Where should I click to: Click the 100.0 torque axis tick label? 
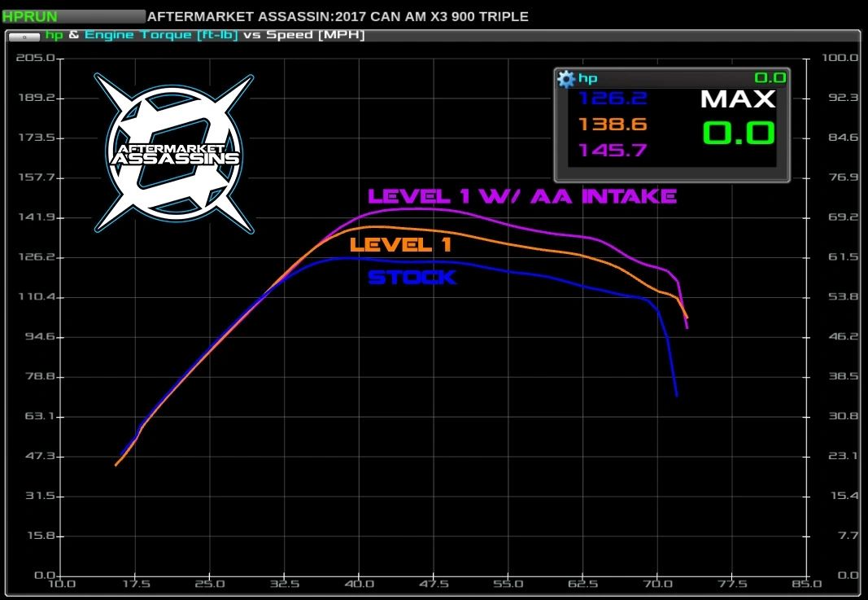[840, 58]
